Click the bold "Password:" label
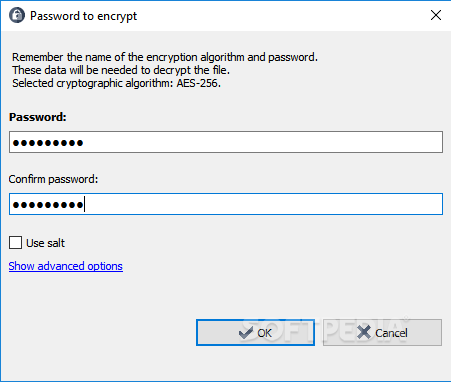The height and width of the screenshot is (382, 451). (x=38, y=117)
